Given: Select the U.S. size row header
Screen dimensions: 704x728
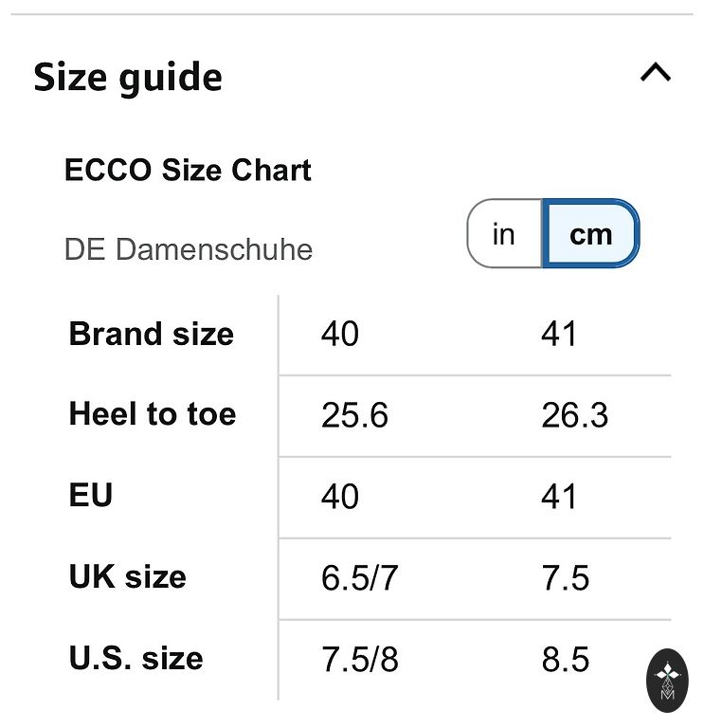Looking at the screenshot, I should coord(136,659).
